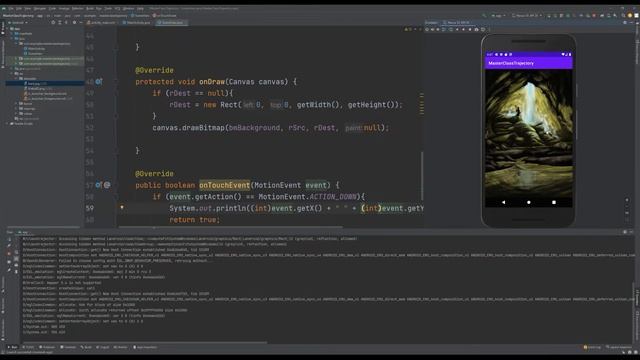Open the Build menu
Screen dimensions: 640x360
[x=90, y=9]
